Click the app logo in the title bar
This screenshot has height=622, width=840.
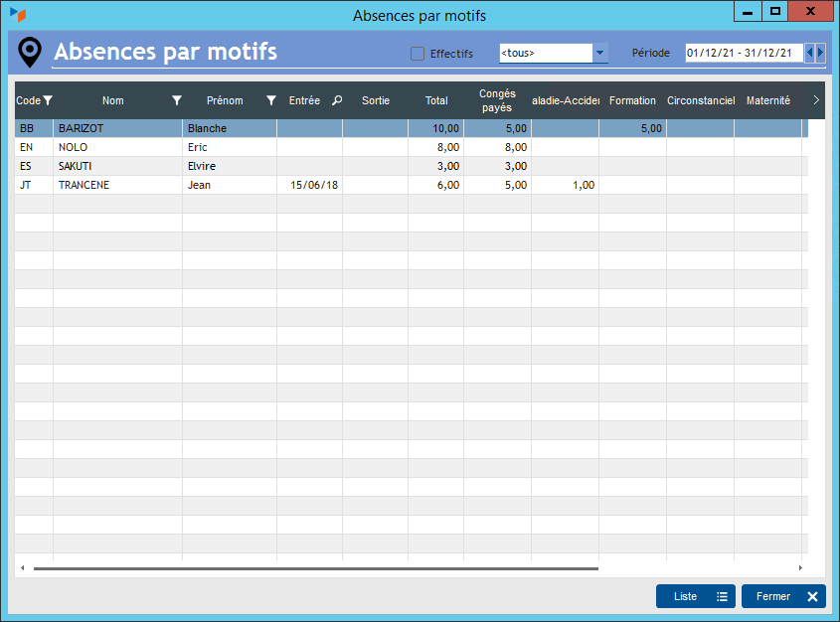[17, 15]
